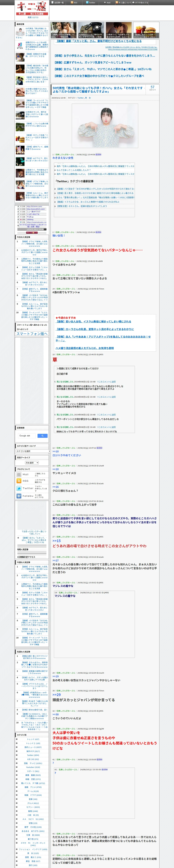Click the Twitter bird icon in ブログについて

19,488
